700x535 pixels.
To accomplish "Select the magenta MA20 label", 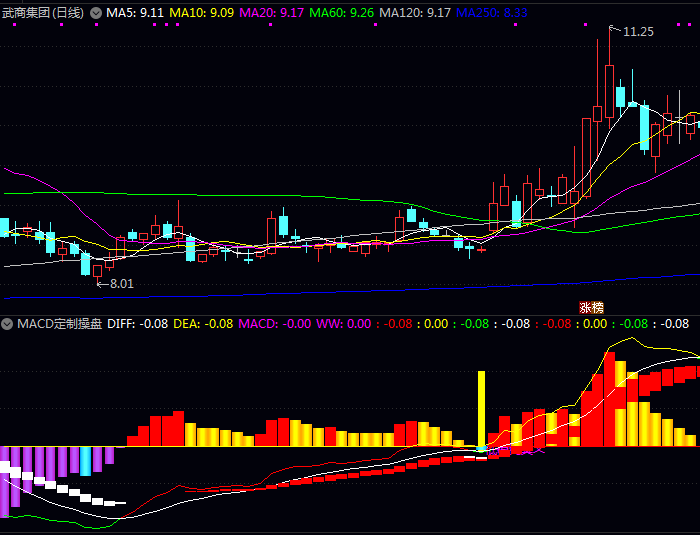I will (x=273, y=13).
